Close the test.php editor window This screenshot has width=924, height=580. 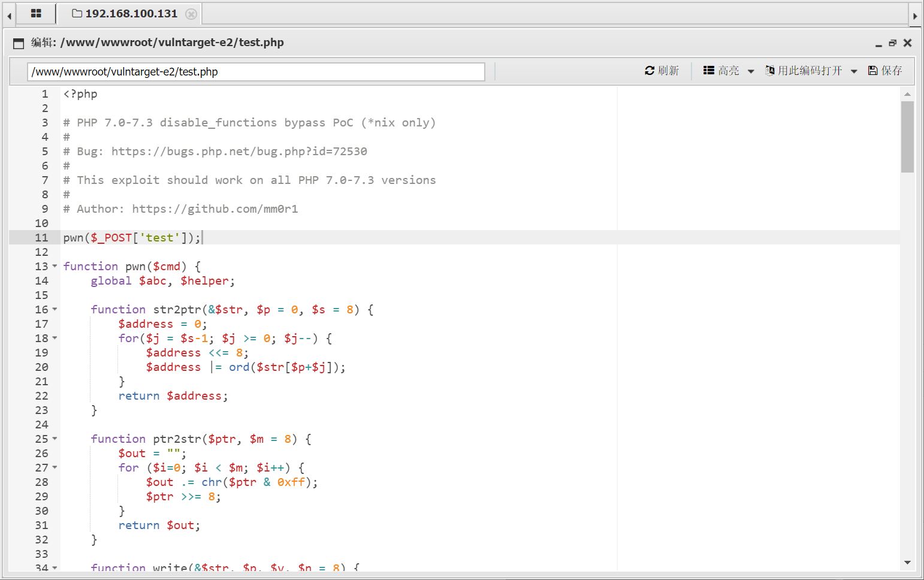907,43
